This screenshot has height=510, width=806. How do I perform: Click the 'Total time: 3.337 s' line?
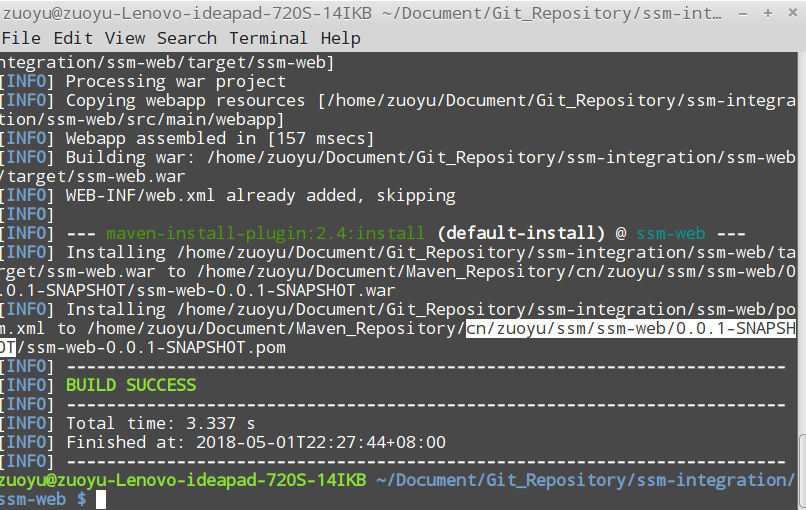click(x=160, y=423)
